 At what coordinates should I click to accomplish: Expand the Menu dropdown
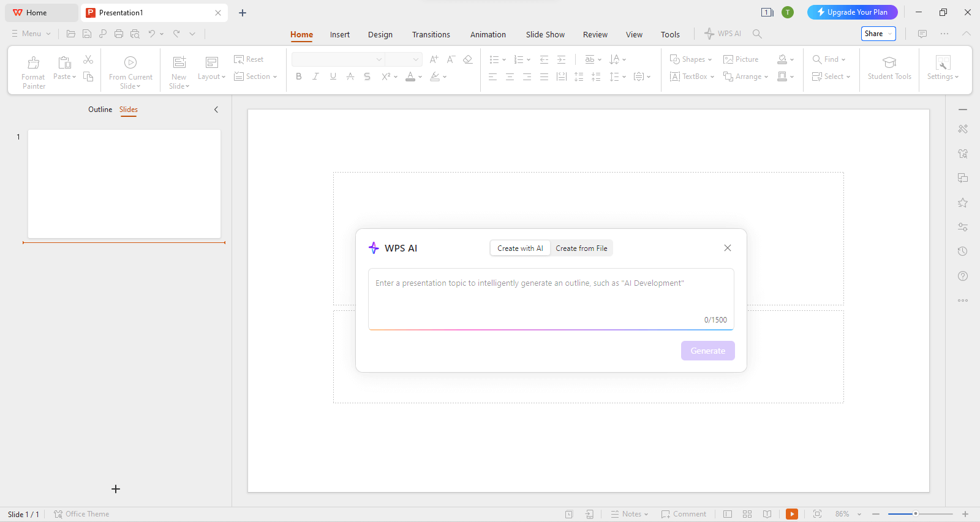pos(31,34)
